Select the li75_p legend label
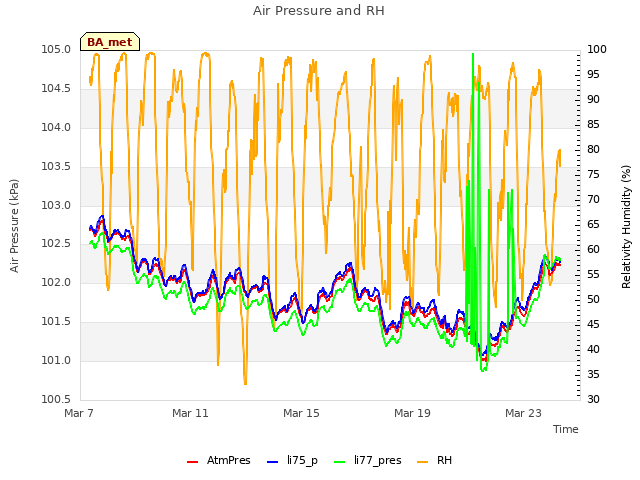The image size is (640, 480). click(x=302, y=461)
